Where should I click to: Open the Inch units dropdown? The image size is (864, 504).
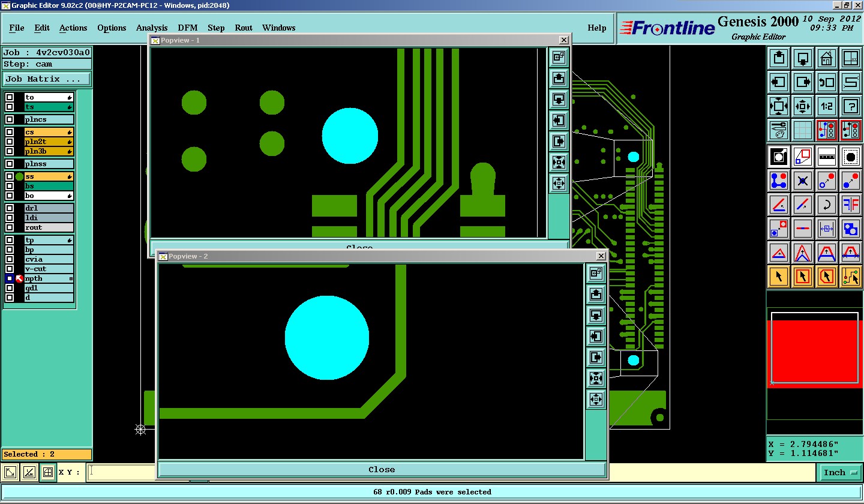839,472
